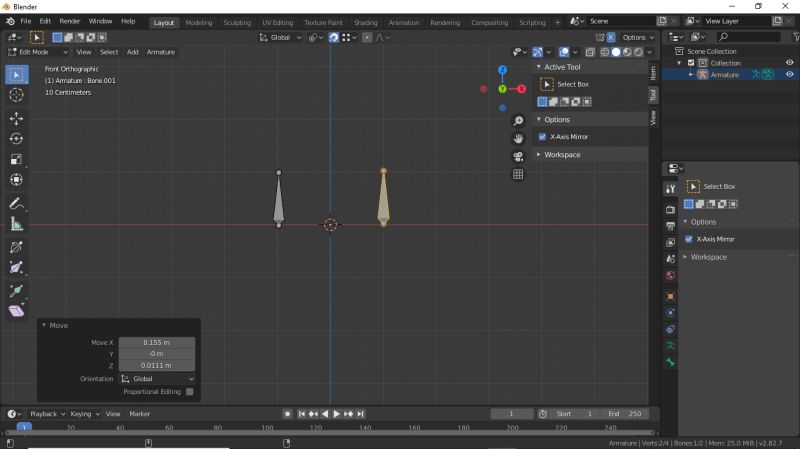Select the Shear tool
The width and height of the screenshot is (800, 449).
click(x=16, y=311)
